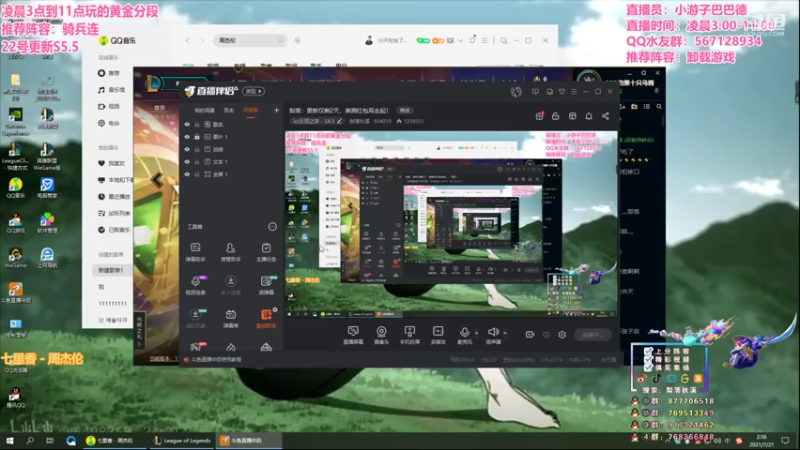Add 直播屏幕 screen capture source

(x=353, y=335)
